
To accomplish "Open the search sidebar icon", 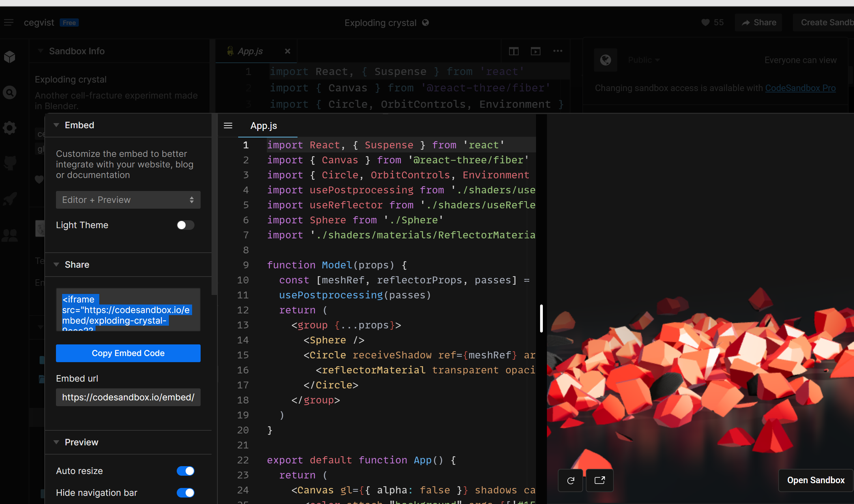I will (x=10, y=92).
